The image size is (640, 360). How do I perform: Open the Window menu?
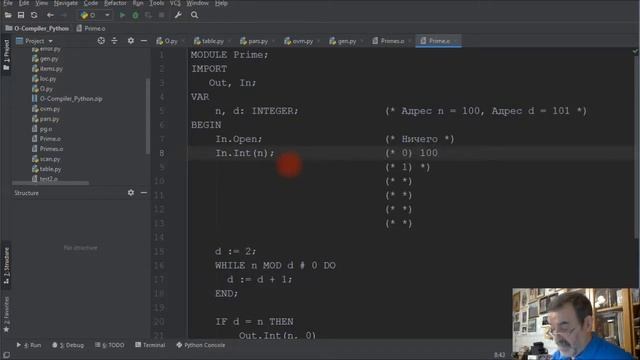pyautogui.click(x=197, y=3)
